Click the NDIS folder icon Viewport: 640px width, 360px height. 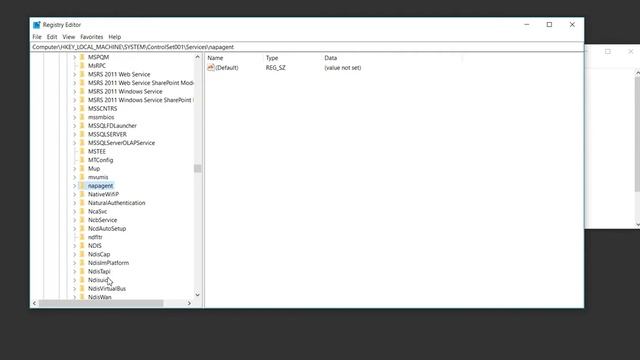[82, 246]
